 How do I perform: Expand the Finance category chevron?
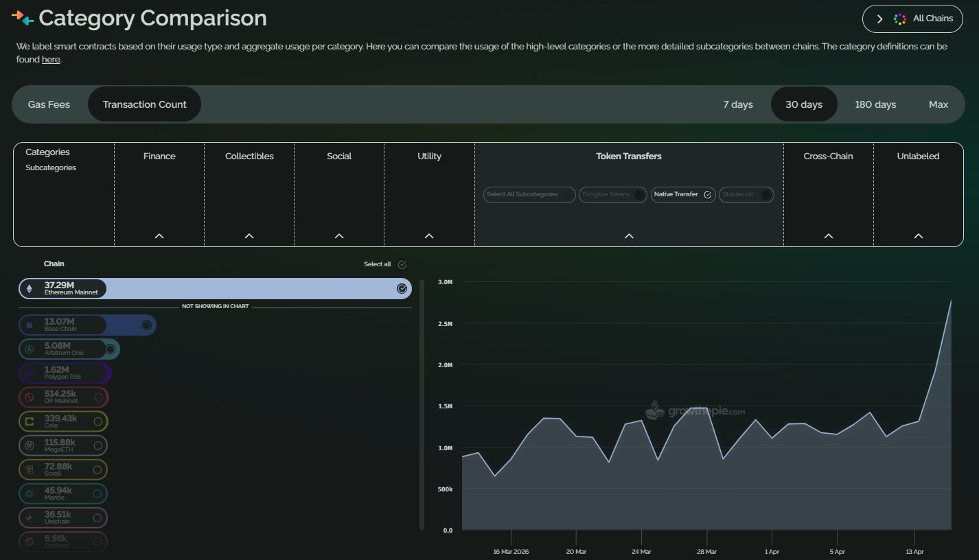pyautogui.click(x=159, y=236)
